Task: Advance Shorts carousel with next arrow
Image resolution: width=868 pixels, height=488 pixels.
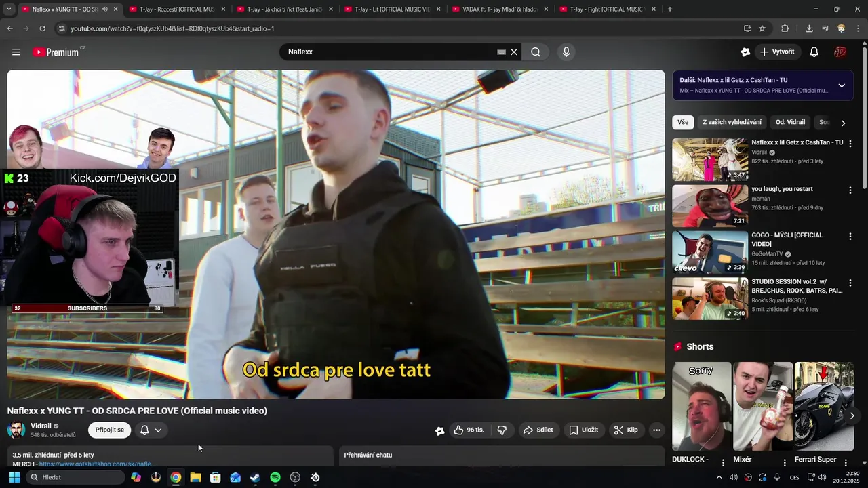Action: (852, 415)
